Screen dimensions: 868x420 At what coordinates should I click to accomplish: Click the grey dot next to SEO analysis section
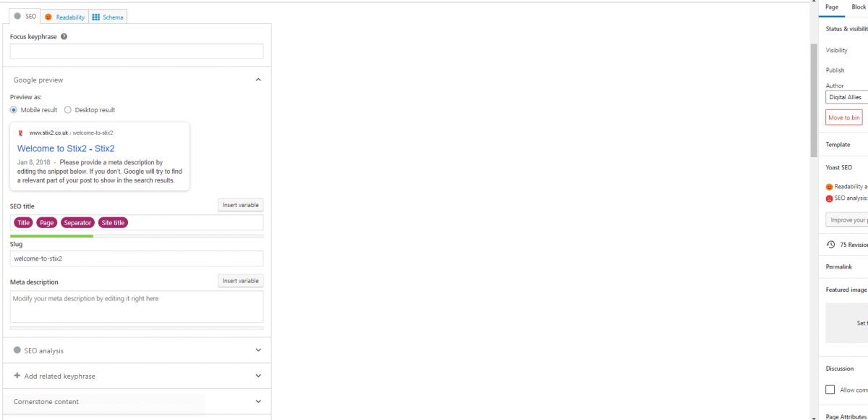(17, 350)
